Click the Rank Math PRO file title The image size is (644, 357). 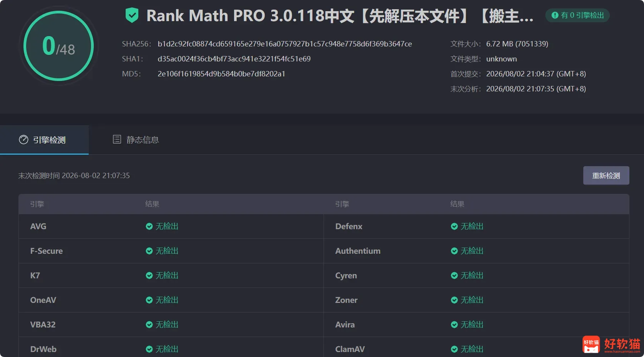coord(340,16)
